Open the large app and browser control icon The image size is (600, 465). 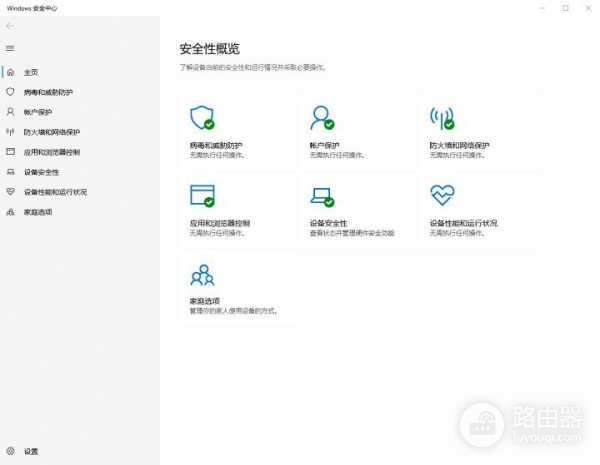point(202,196)
